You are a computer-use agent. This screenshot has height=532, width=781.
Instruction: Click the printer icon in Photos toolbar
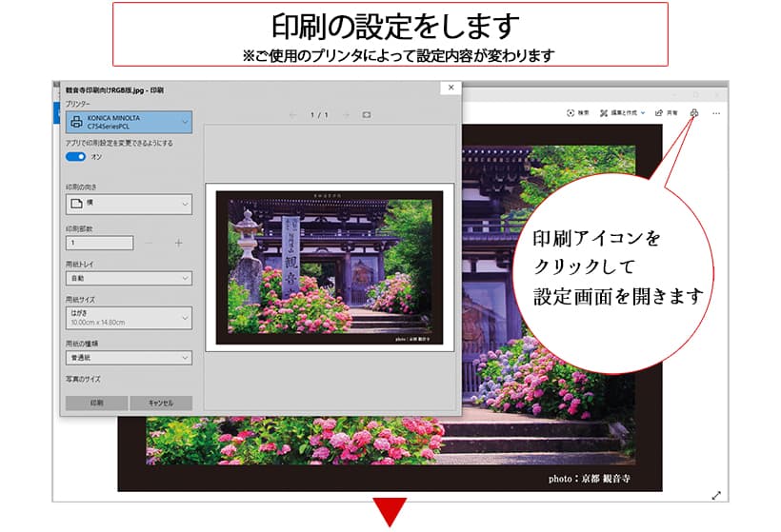[x=694, y=112]
